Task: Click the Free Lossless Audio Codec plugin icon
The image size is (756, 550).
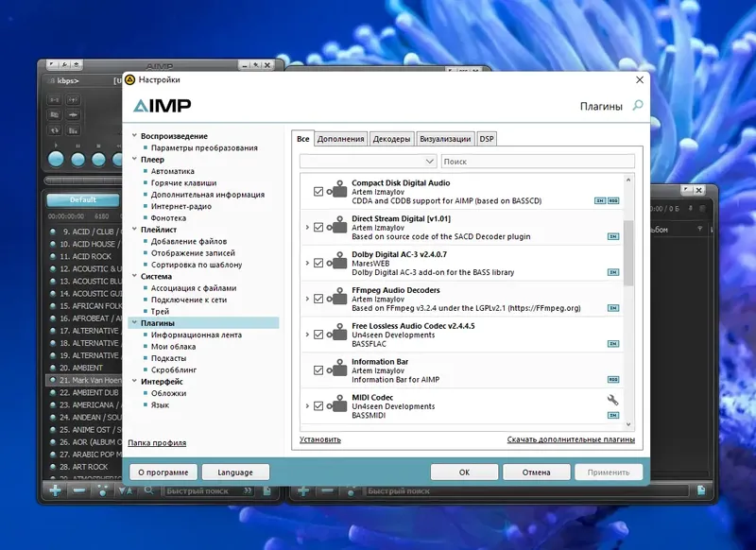Action: 337,333
